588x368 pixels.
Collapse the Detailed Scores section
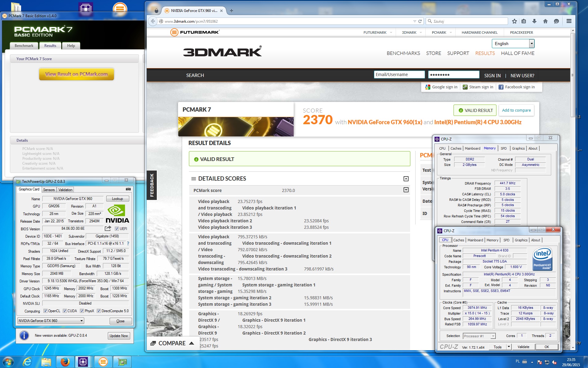[406, 179]
